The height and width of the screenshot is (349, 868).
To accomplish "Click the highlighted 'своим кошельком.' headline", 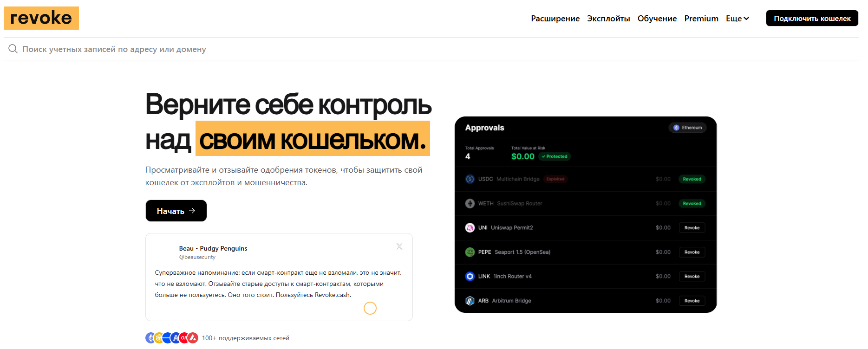I will pos(313,139).
